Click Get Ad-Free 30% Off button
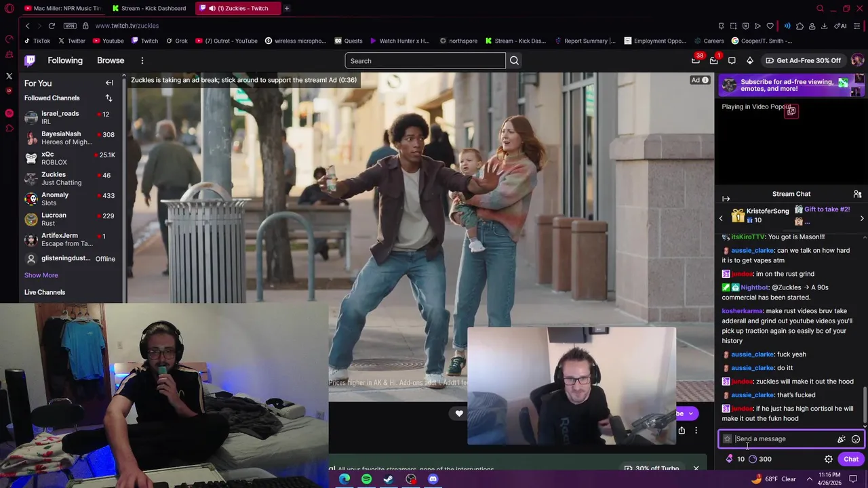Image resolution: width=868 pixels, height=488 pixels. [x=803, y=60]
